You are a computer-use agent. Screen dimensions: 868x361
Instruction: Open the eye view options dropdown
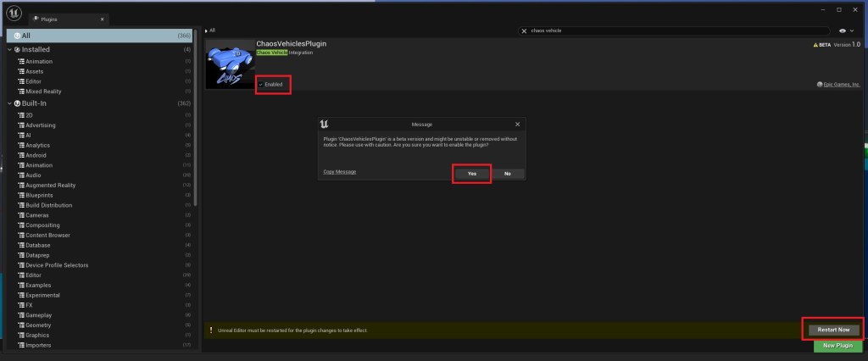tap(847, 30)
